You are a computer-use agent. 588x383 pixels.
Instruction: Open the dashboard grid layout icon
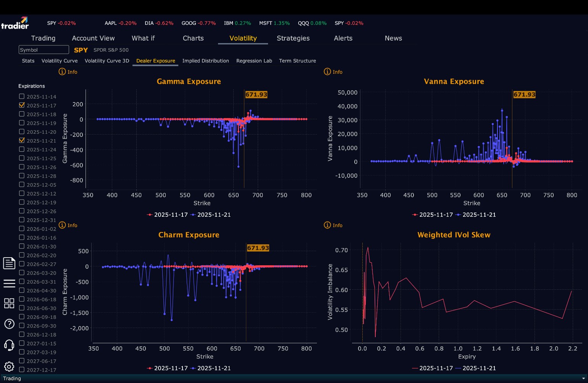click(x=9, y=303)
